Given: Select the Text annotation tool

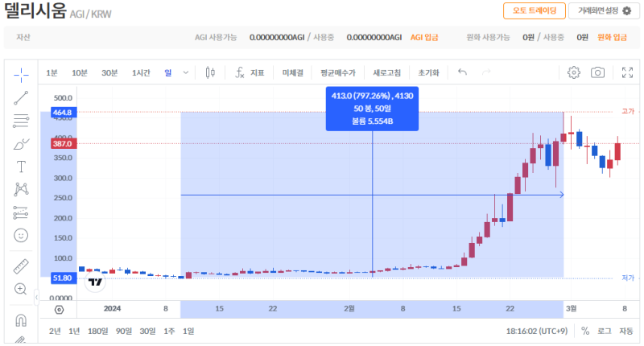Looking at the screenshot, I should [x=21, y=167].
